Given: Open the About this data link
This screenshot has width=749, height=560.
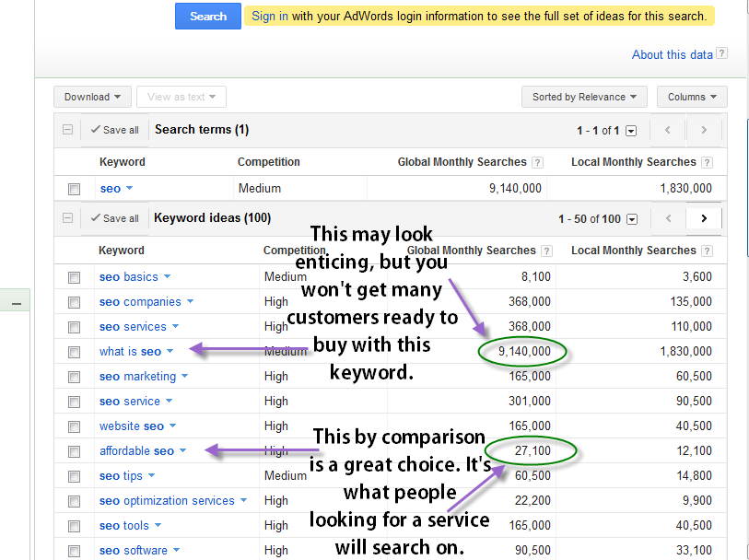Looking at the screenshot, I should [672, 54].
